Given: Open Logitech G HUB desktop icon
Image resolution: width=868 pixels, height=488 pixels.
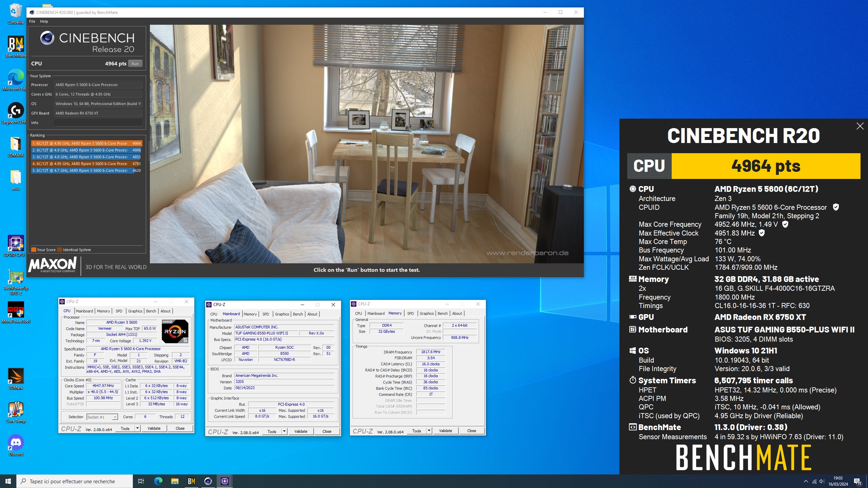Looking at the screenshot, I should (x=16, y=113).
